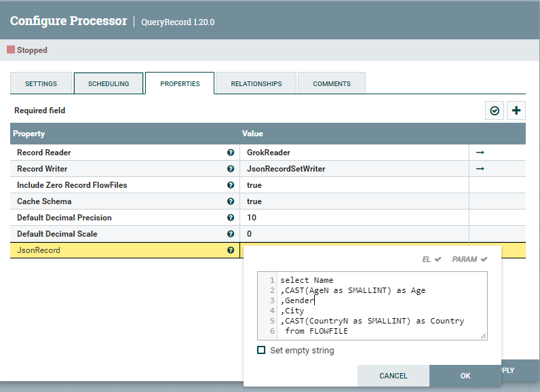Go to JsonRecordSetWriter service using arrow
The width and height of the screenshot is (540, 392).
[x=480, y=169]
